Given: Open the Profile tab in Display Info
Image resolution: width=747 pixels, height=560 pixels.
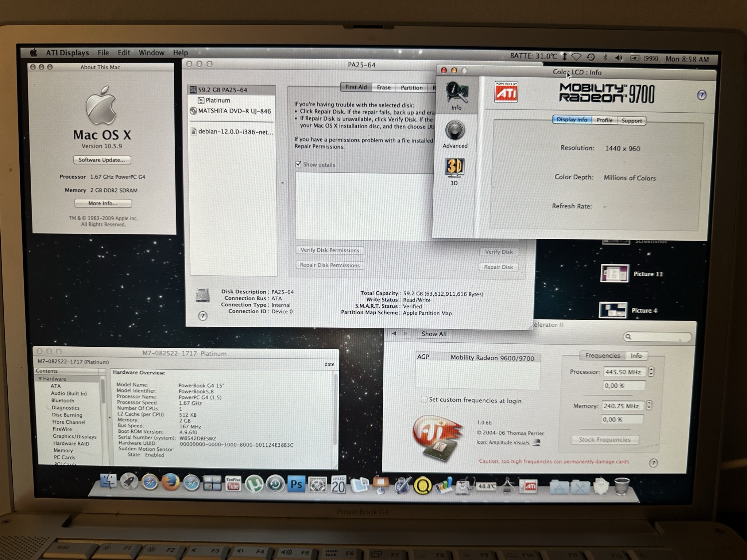Looking at the screenshot, I should click(x=604, y=120).
